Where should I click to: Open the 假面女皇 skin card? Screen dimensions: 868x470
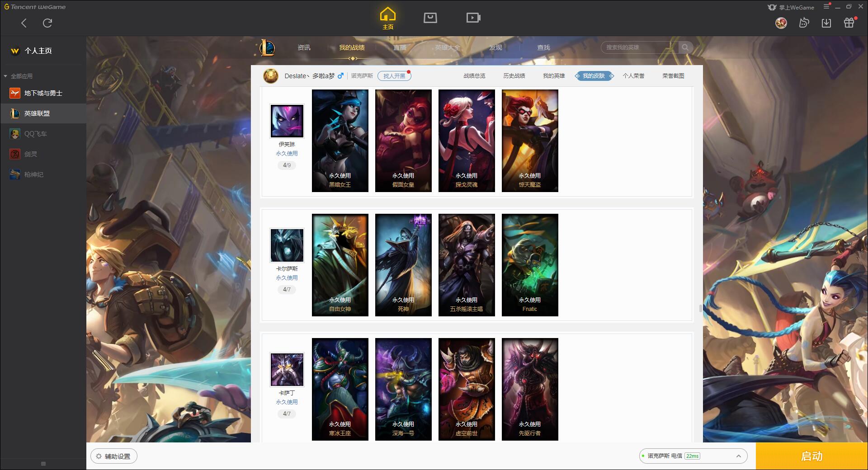[x=403, y=141]
